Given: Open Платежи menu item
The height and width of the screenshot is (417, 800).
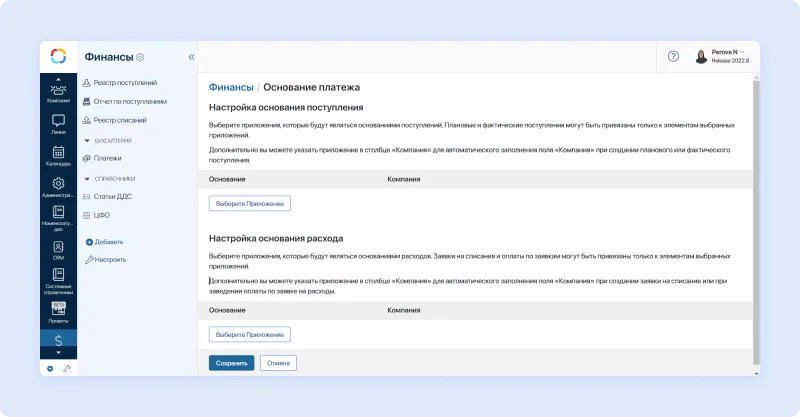Looking at the screenshot, I should point(108,158).
